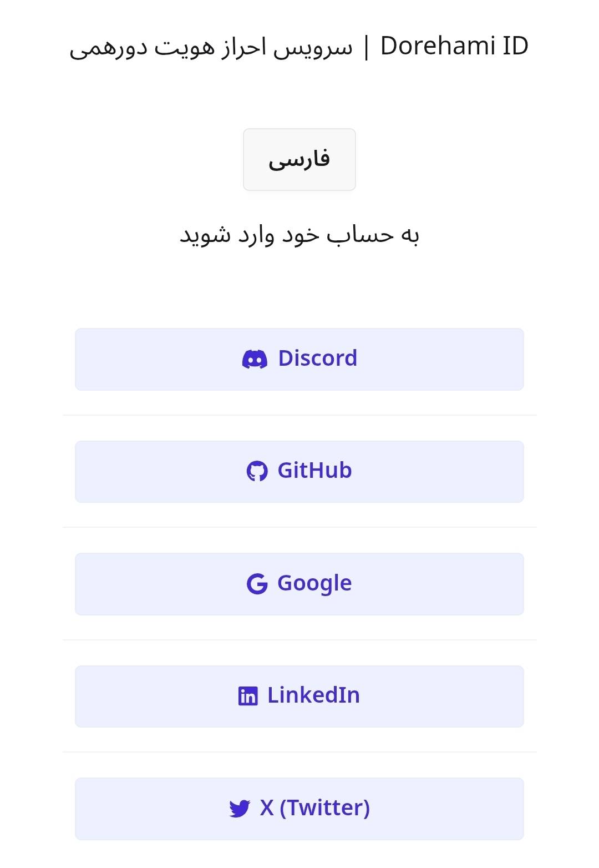The image size is (599, 868).
Task: Click the heading به حساب خود وارد شوید
Action: point(299,235)
